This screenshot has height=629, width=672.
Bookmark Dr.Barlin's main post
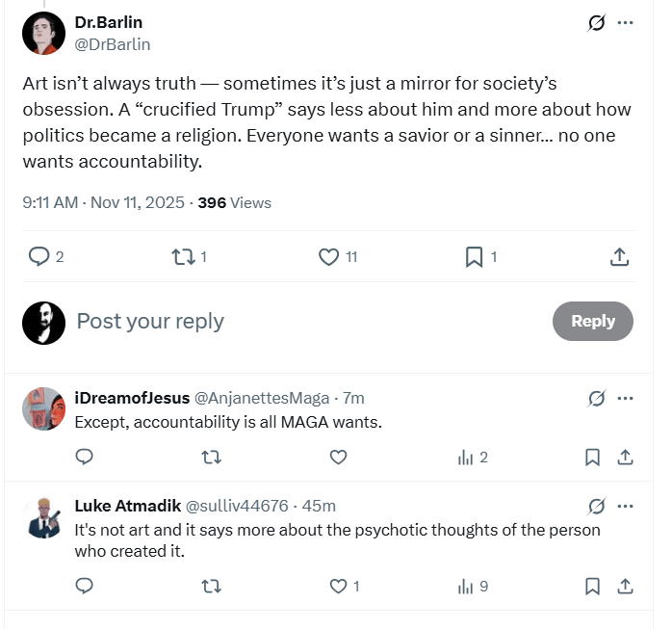click(474, 256)
